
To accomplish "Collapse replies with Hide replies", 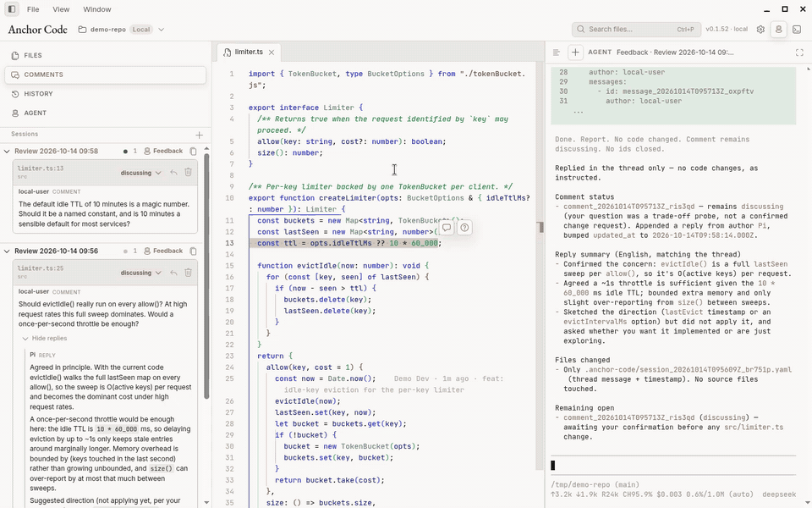I will (x=45, y=339).
